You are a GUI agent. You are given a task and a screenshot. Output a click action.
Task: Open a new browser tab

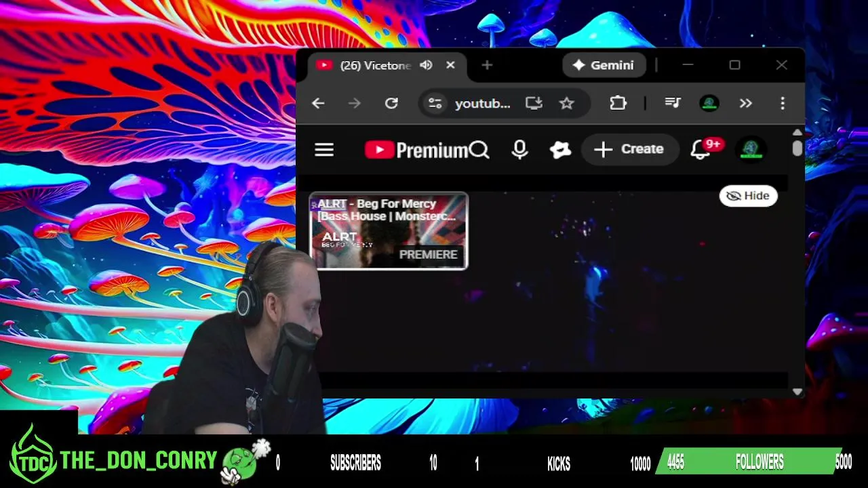[x=487, y=65]
